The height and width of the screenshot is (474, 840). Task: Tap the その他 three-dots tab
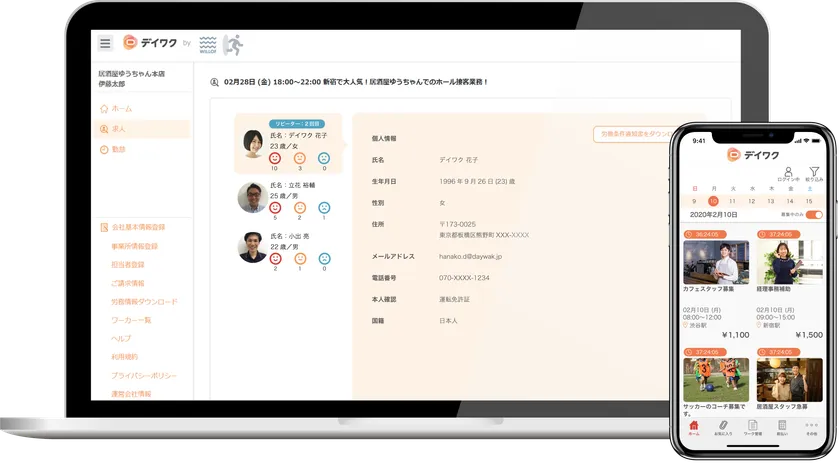[812, 427]
